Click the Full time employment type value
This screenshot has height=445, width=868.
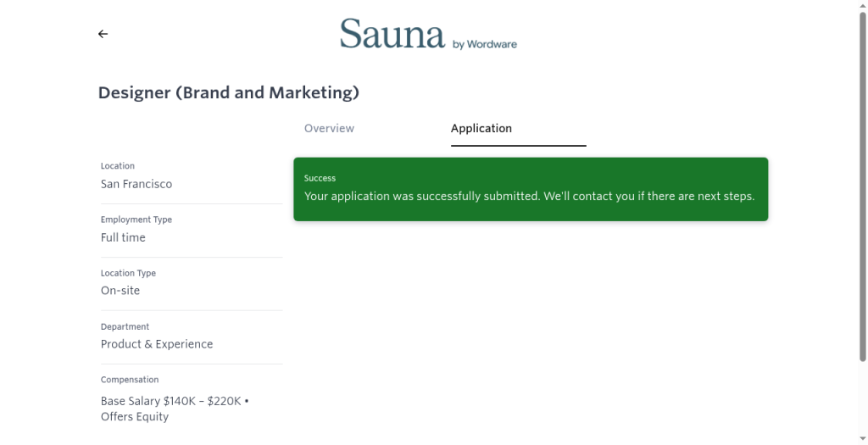click(x=123, y=238)
